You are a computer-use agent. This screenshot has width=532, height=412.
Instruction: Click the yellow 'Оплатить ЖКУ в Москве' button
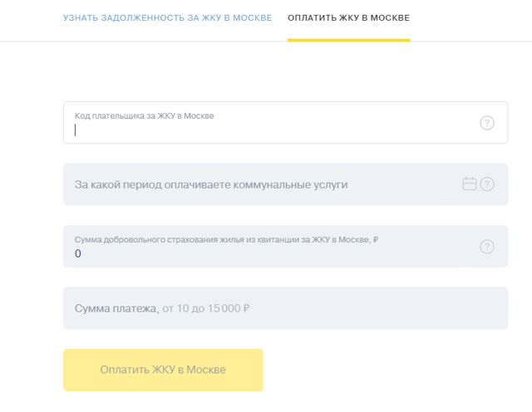[x=163, y=370]
